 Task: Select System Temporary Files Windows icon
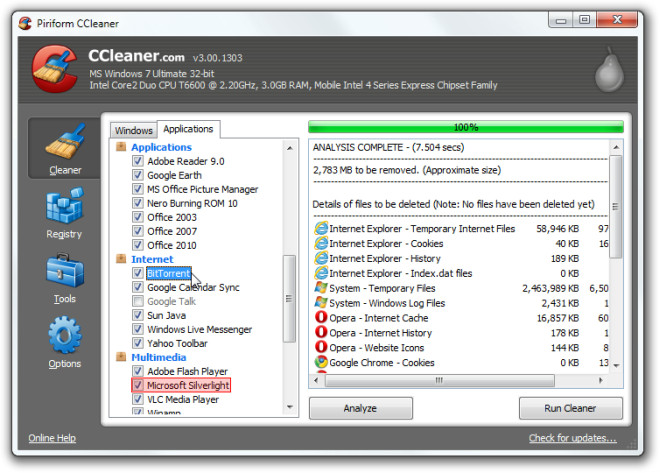(x=321, y=288)
